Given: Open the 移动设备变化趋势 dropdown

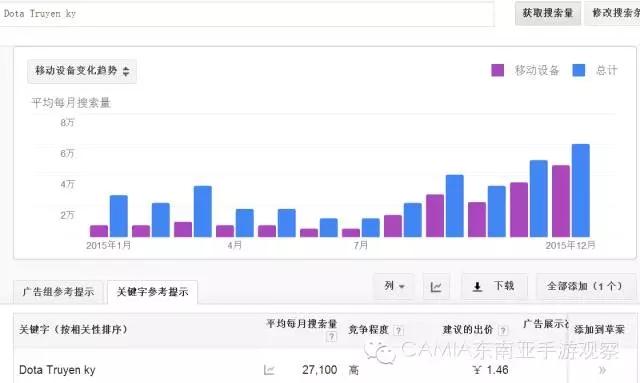Looking at the screenshot, I should pos(82,71).
